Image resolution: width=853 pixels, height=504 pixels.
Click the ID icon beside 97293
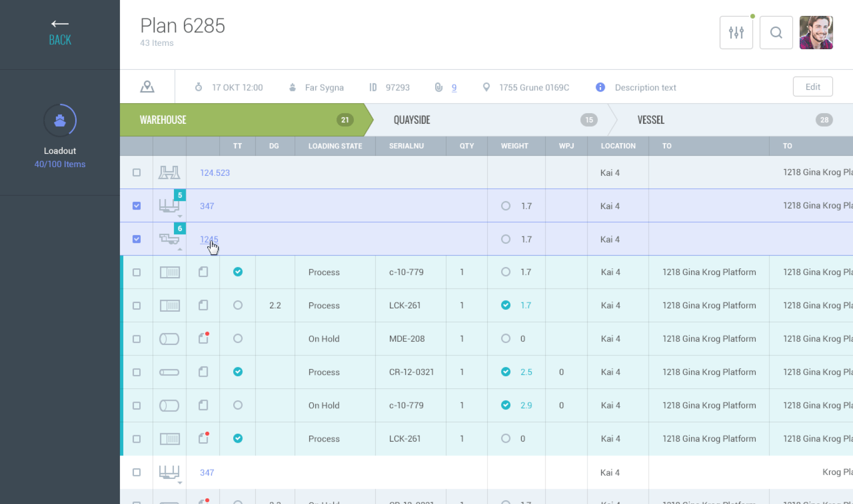pyautogui.click(x=373, y=87)
